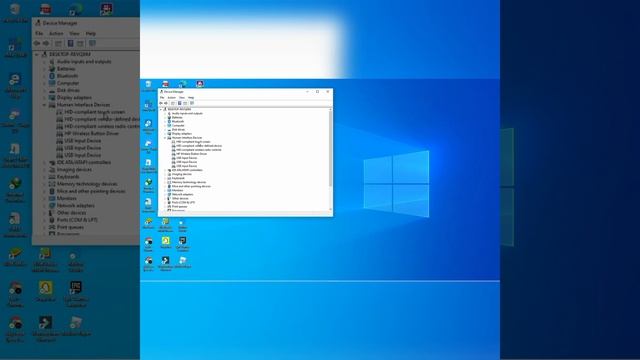
Task: Scan for hardware changes in small center Device Manager
Action: [x=192, y=103]
